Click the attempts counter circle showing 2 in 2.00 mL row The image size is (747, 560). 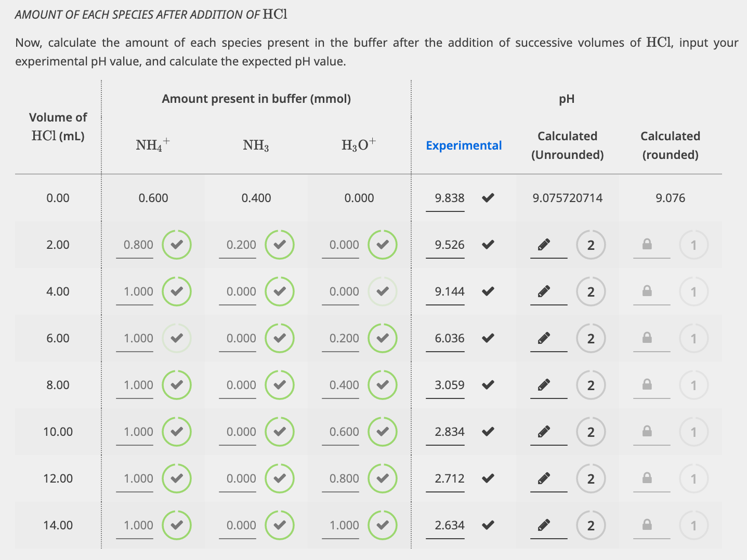[591, 244]
